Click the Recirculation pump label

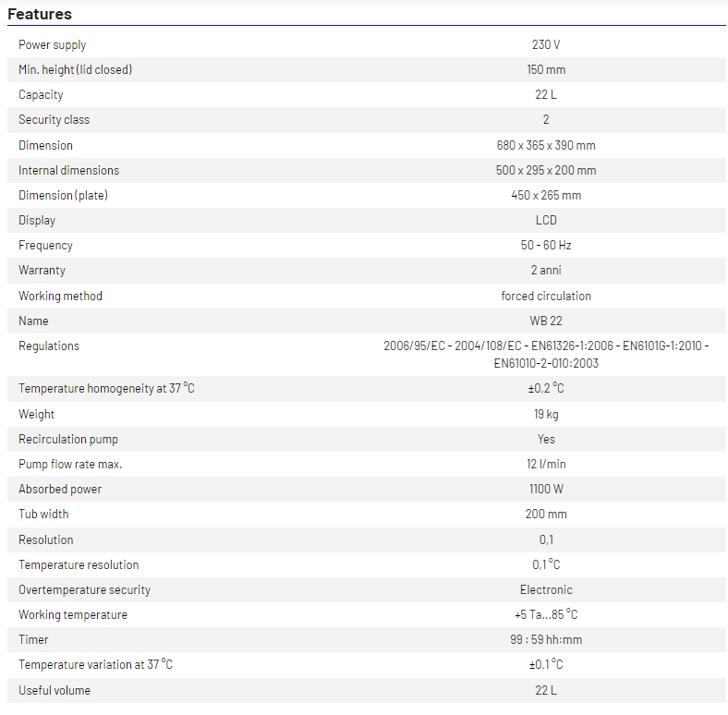pyautogui.click(x=68, y=440)
